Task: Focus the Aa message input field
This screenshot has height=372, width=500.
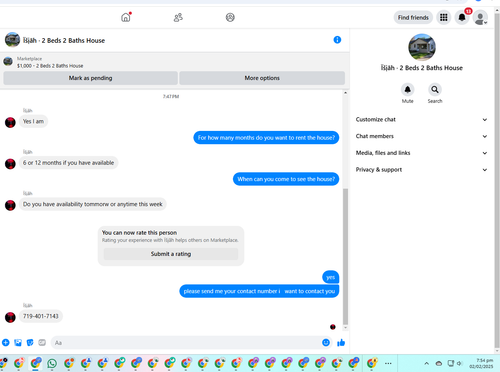Action: coord(185,343)
